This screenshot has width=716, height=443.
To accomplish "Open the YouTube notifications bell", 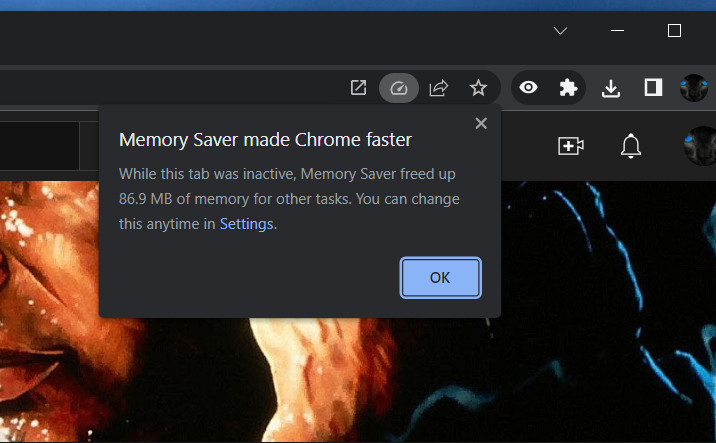I will point(630,146).
